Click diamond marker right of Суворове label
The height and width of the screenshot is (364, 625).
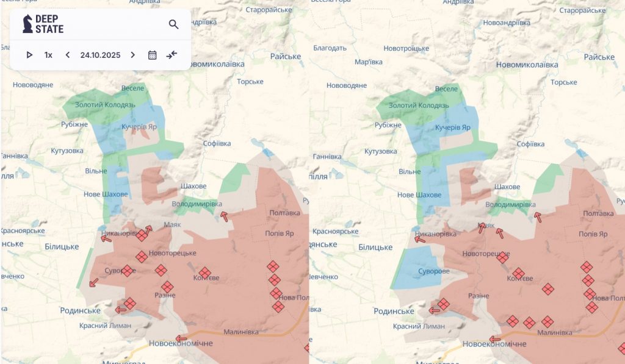(x=127, y=271)
